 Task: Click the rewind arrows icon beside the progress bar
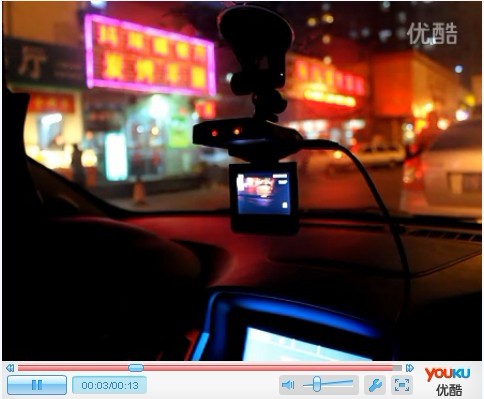[10, 368]
